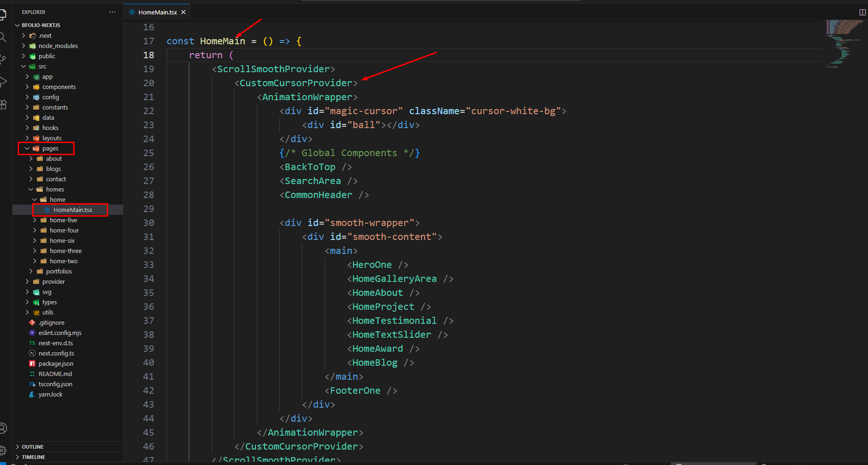Image resolution: width=868 pixels, height=465 pixels.
Task: Click line number 29 in the gutter
Action: 148,209
